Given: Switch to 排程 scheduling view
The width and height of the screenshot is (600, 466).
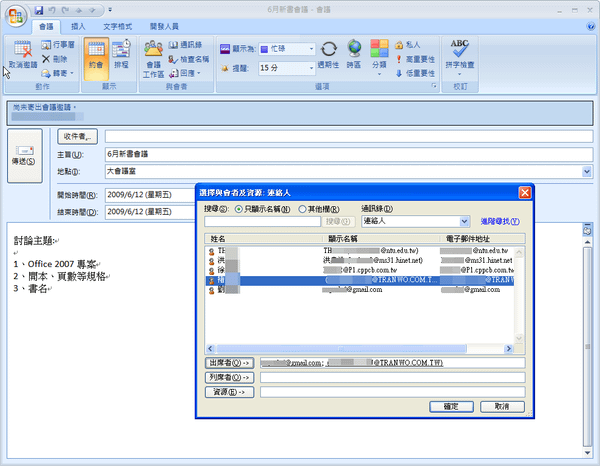Looking at the screenshot, I should (122, 54).
